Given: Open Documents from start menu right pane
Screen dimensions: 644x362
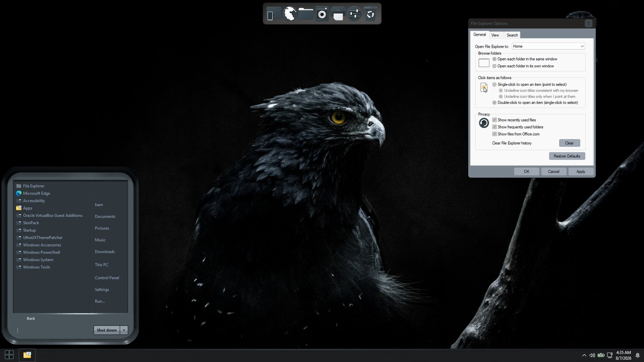Looking at the screenshot, I should point(105,216).
